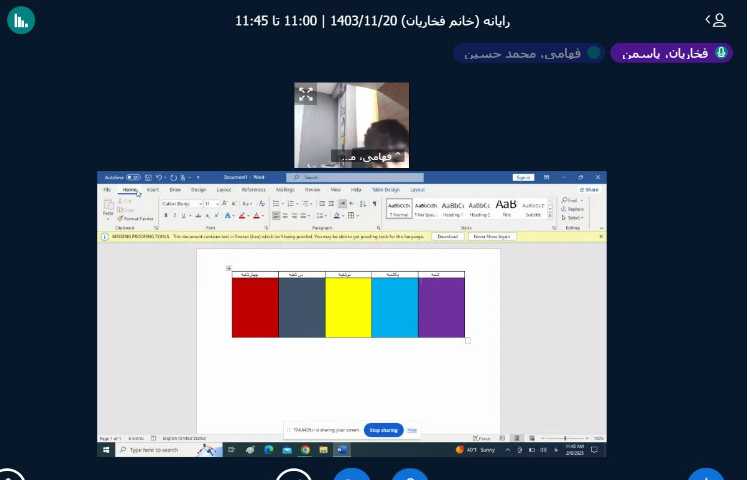
Task: Click the Clear Formatting icon
Action: [x=262, y=204]
